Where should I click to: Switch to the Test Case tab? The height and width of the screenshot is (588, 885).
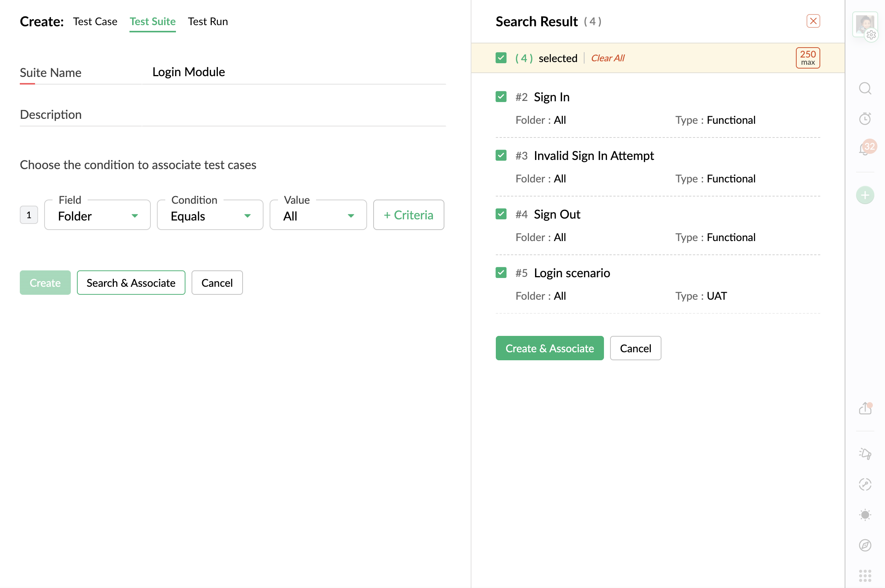(x=95, y=22)
